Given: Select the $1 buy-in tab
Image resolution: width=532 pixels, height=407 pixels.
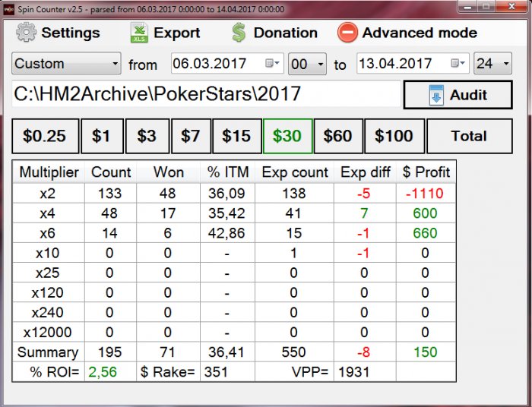Looking at the screenshot, I should [x=102, y=136].
